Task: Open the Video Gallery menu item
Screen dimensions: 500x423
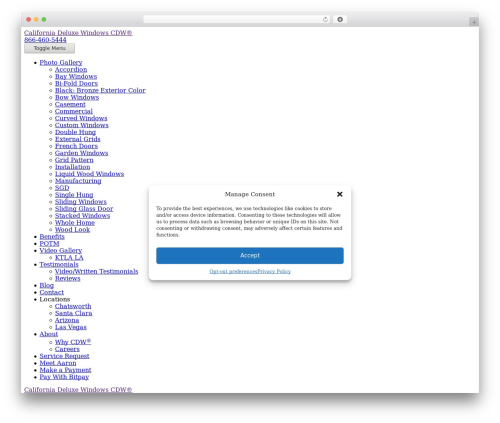Action: tap(61, 250)
